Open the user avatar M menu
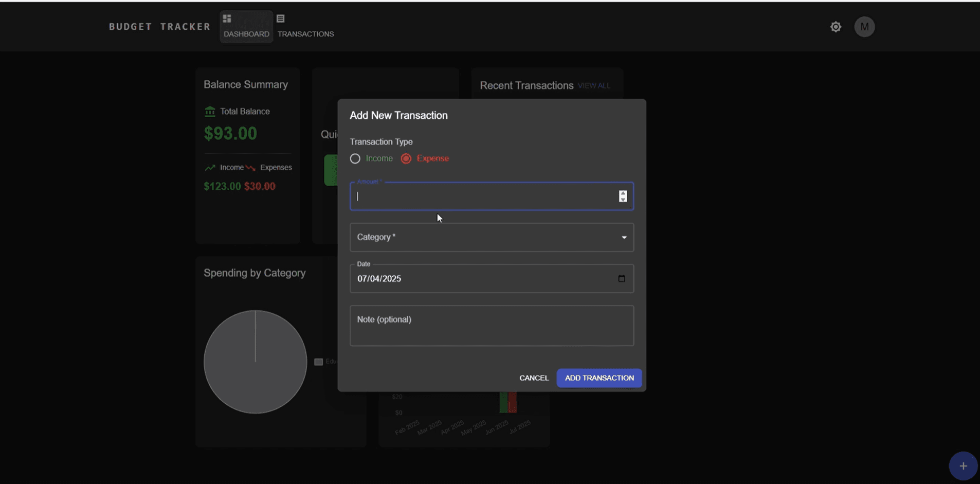This screenshot has width=980, height=484. click(864, 27)
